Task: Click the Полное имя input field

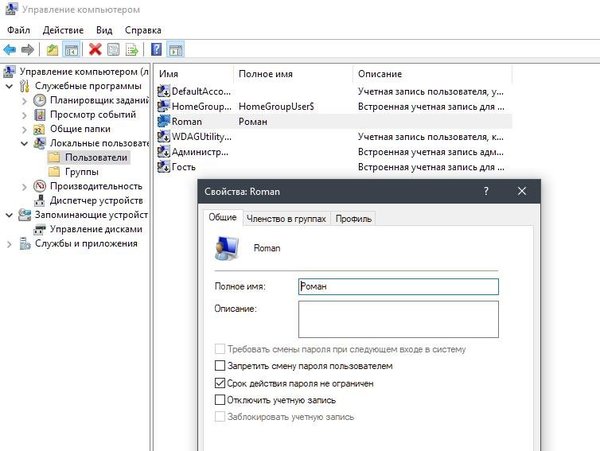Action: click(x=398, y=287)
